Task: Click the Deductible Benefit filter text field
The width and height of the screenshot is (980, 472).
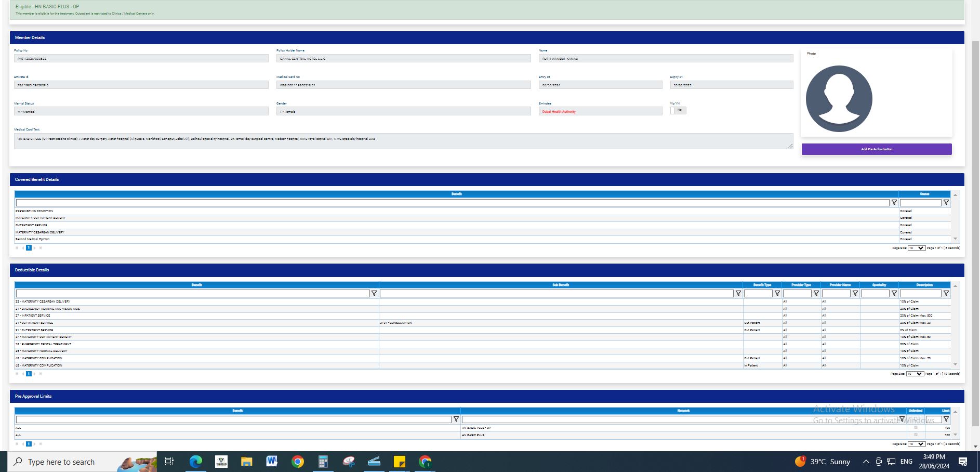Action: pyautogui.click(x=192, y=294)
